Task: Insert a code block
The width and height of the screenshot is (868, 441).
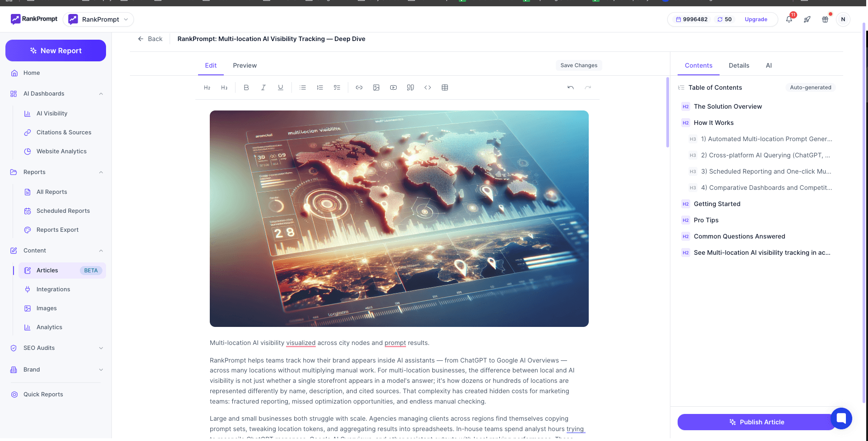Action: click(x=428, y=87)
